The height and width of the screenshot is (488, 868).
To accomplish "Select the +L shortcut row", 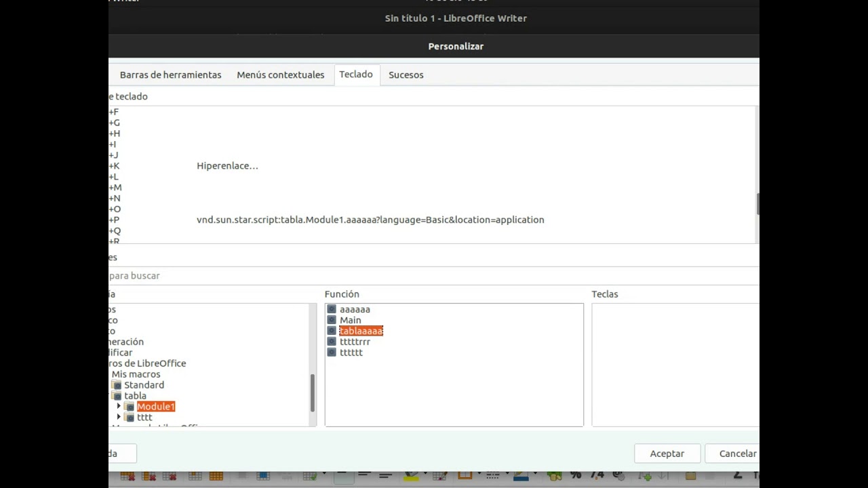I will pyautogui.click(x=431, y=176).
